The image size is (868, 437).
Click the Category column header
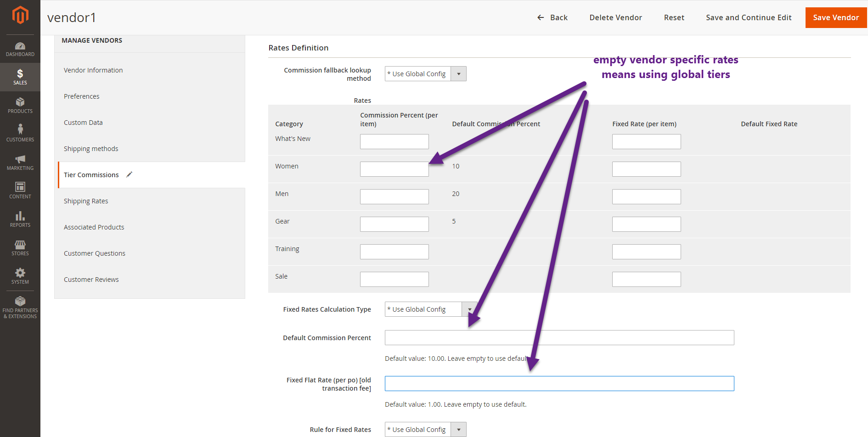(x=289, y=124)
